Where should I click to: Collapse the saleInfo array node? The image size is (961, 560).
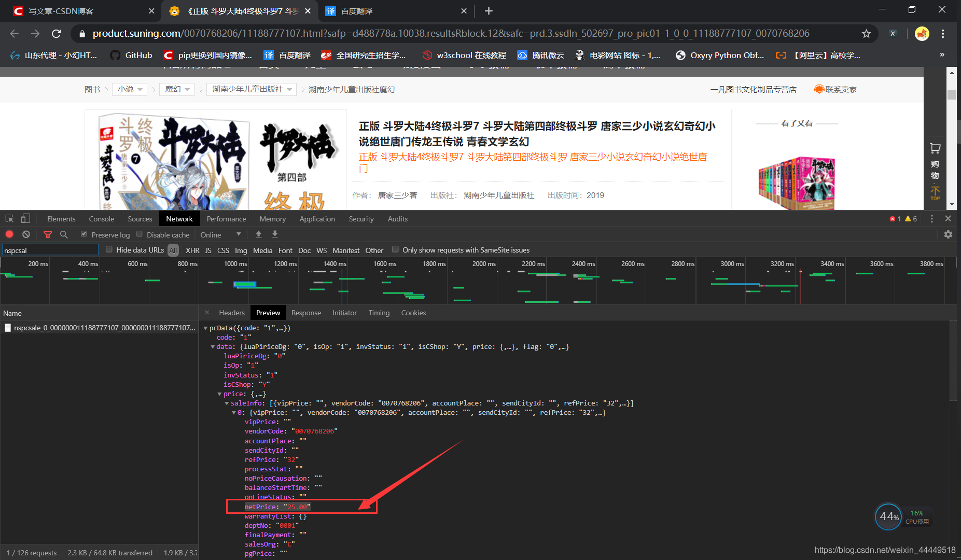pyautogui.click(x=227, y=403)
